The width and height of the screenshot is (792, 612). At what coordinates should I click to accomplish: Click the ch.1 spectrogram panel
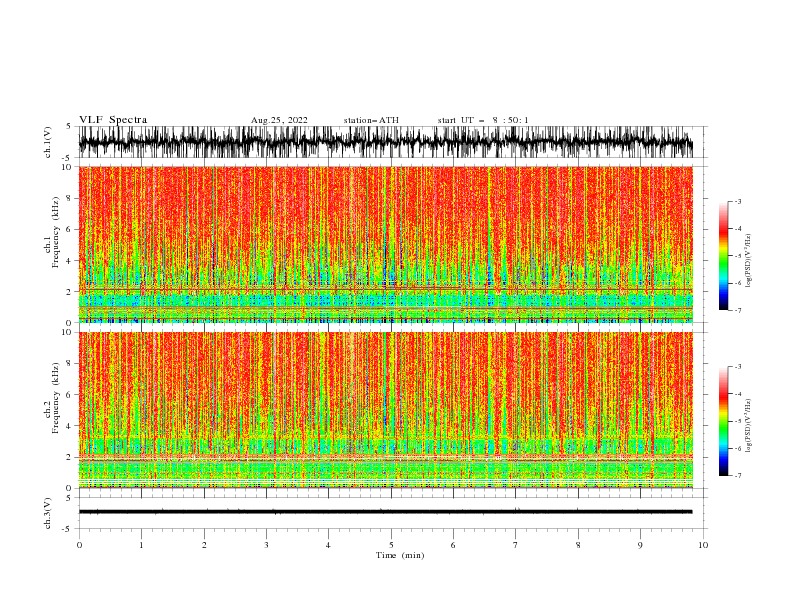[386, 244]
